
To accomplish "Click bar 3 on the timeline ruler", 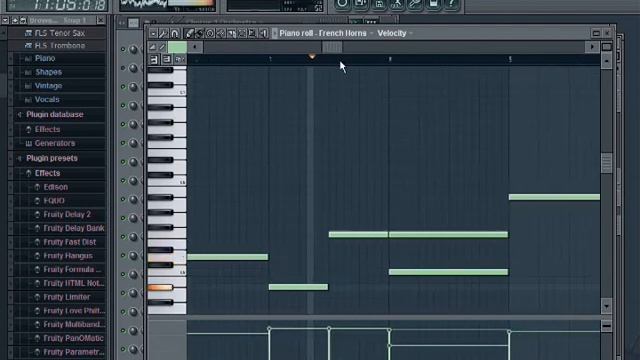I will pyautogui.click(x=510, y=60).
